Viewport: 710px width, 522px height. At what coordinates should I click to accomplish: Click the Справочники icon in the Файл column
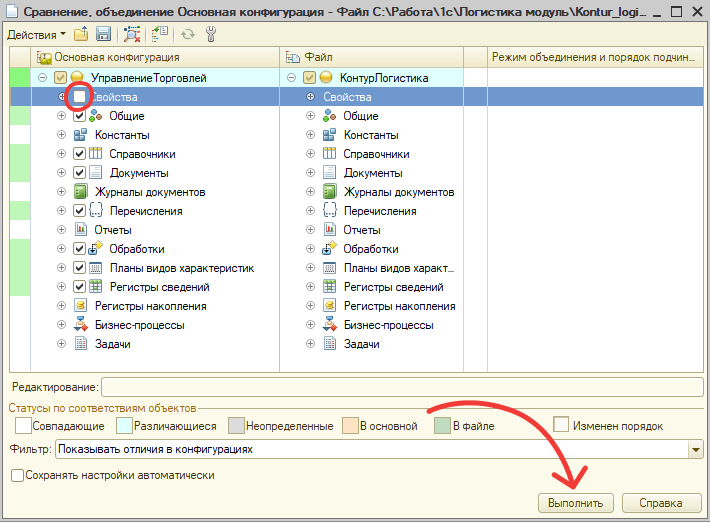point(332,154)
